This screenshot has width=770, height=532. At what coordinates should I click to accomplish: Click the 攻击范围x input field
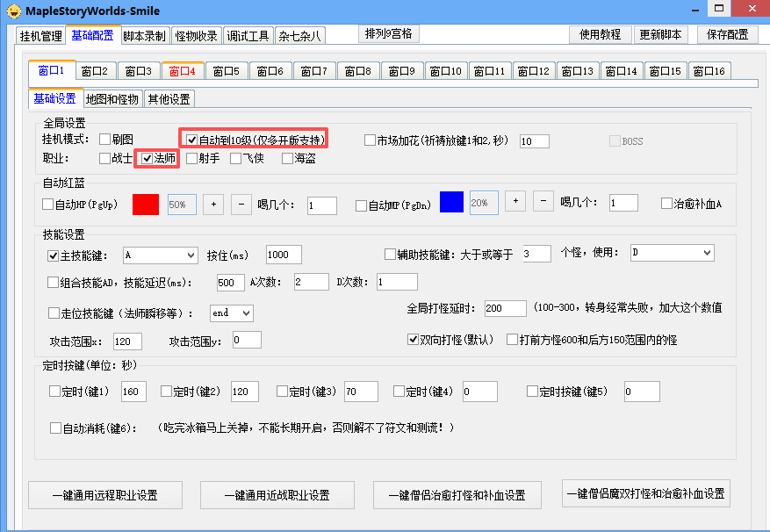(127, 341)
